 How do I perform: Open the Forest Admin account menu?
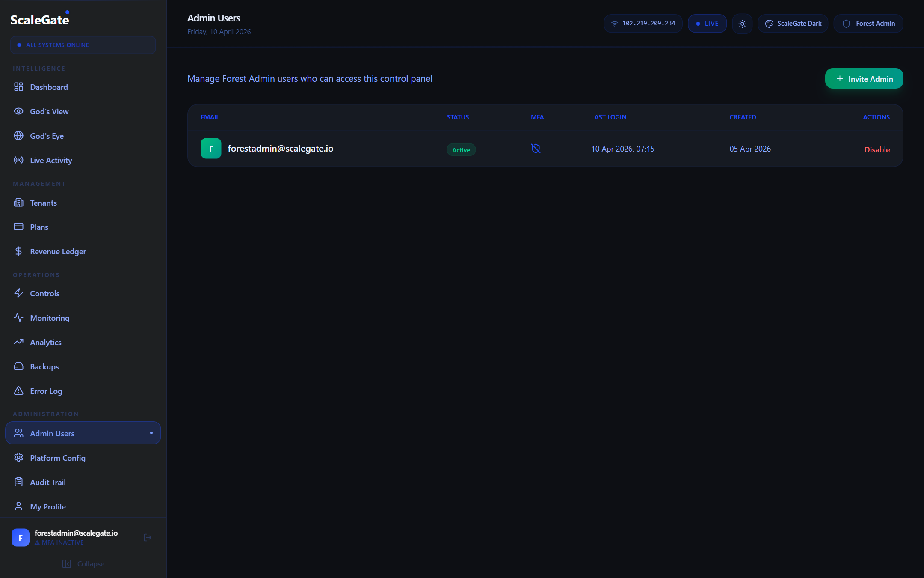868,24
